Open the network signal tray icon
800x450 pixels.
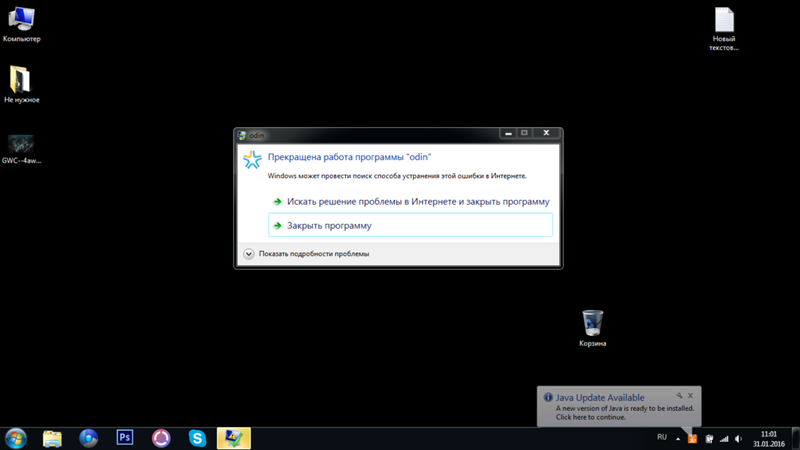[724, 439]
